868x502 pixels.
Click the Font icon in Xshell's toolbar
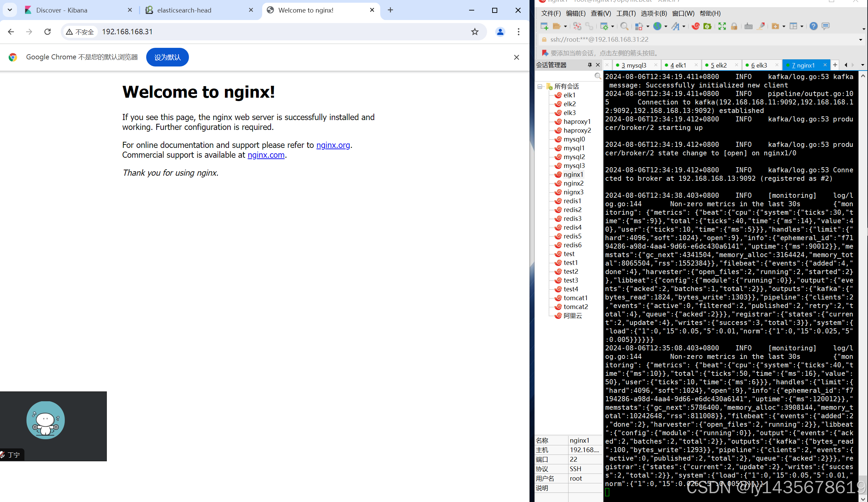tap(675, 26)
